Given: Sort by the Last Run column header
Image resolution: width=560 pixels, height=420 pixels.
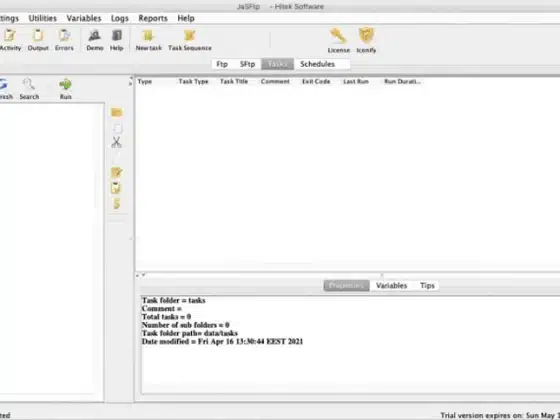Looking at the screenshot, I should pyautogui.click(x=356, y=81).
